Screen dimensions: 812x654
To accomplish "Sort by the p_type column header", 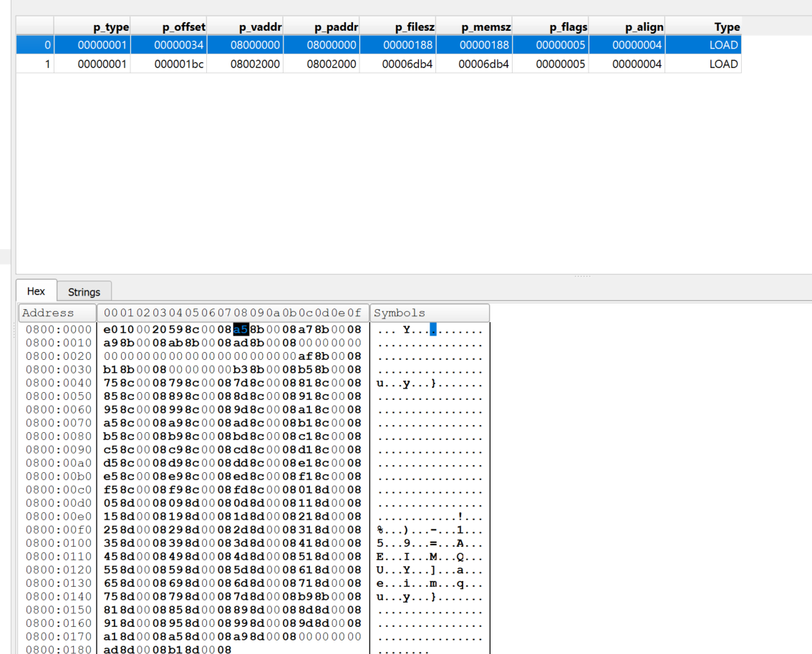I will tap(112, 26).
